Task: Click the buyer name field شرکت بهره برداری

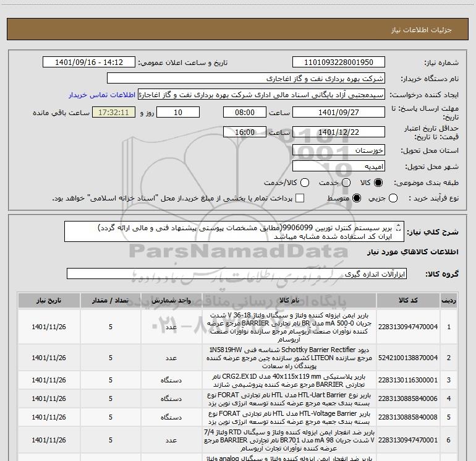Action: point(246,79)
